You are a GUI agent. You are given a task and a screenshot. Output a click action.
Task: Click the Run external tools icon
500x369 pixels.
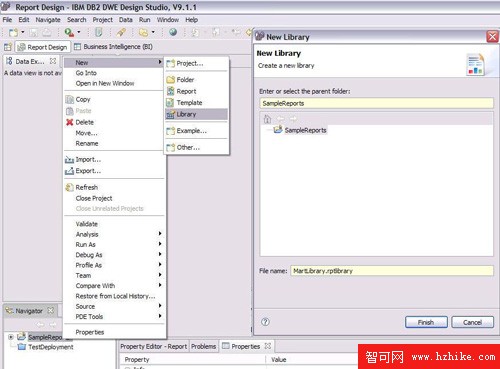click(x=69, y=32)
